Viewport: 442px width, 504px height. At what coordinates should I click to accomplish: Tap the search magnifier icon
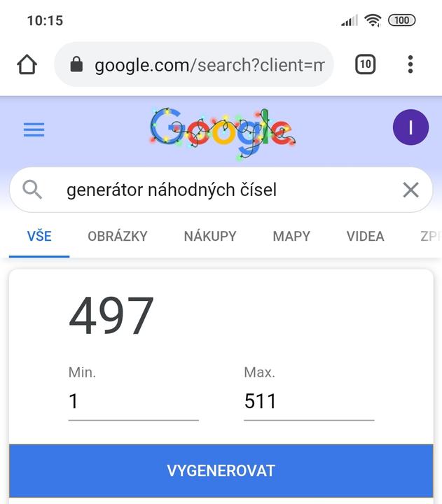pos(32,189)
